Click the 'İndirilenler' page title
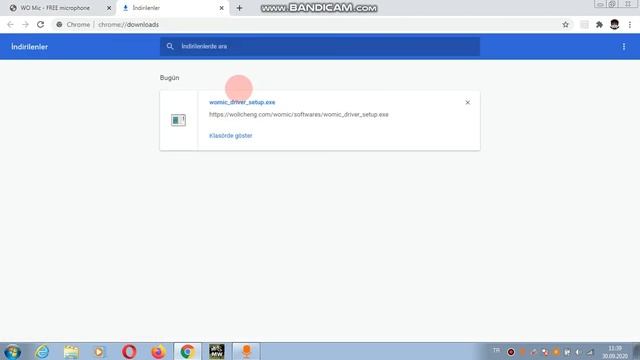 (x=29, y=47)
